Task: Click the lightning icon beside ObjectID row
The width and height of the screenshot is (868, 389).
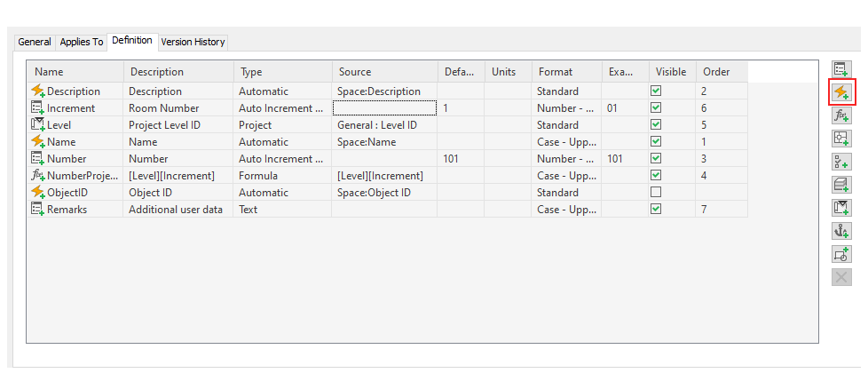Action: click(37, 193)
